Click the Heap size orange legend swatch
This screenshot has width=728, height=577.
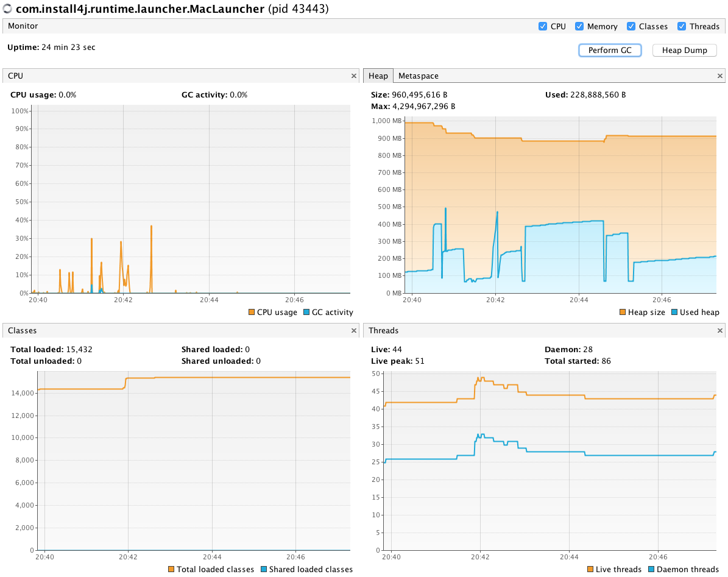(x=623, y=313)
